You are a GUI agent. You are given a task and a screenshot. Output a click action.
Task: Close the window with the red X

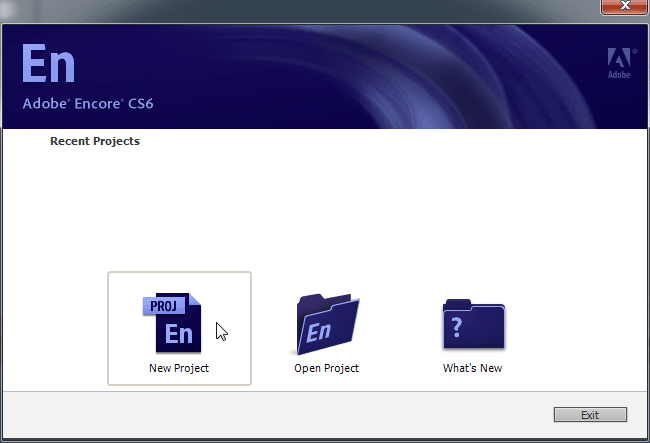pos(624,6)
